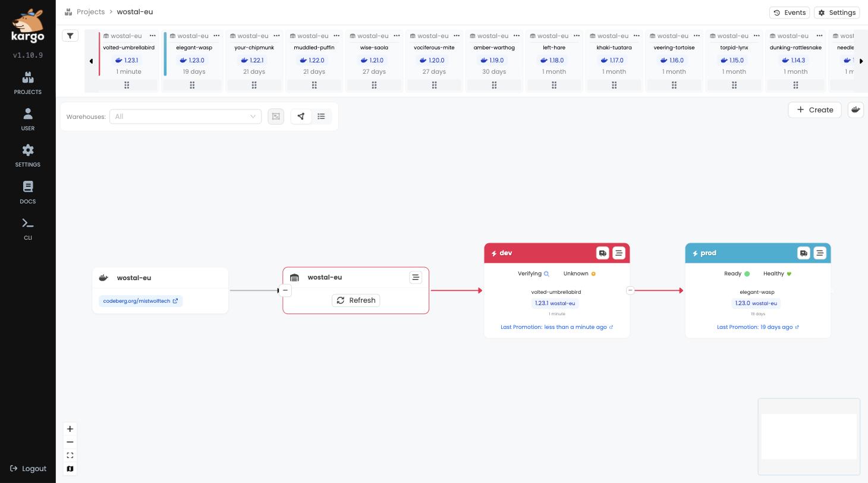Fit the graph to view
The height and width of the screenshot is (483, 868).
[70, 456]
